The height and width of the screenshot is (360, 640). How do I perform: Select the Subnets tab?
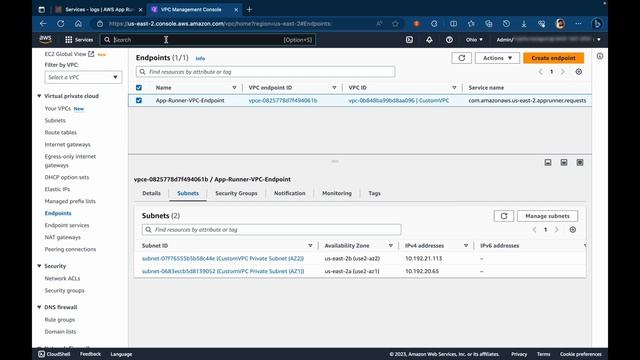pyautogui.click(x=188, y=193)
